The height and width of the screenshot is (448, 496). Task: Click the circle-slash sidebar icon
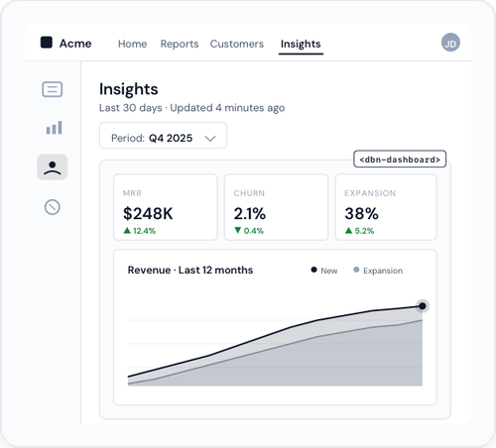(x=53, y=207)
